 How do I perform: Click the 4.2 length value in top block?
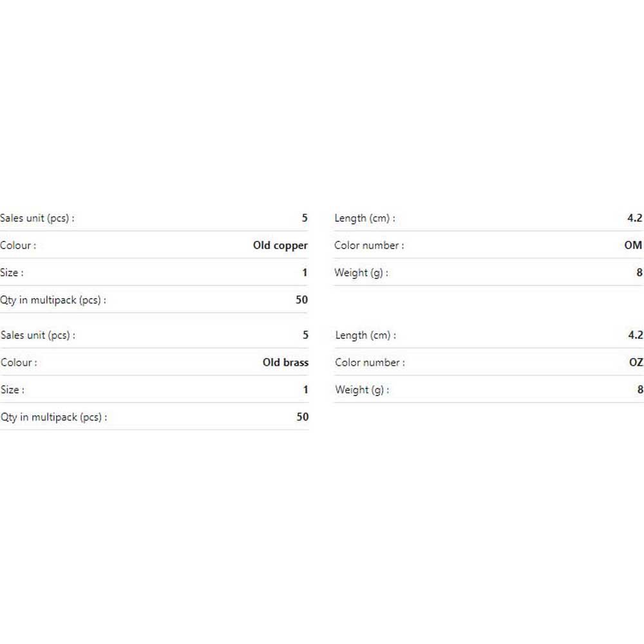(634, 218)
